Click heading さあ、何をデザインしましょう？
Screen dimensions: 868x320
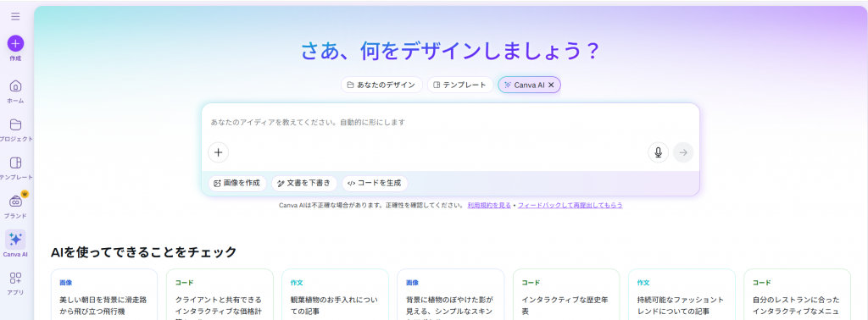[451, 52]
